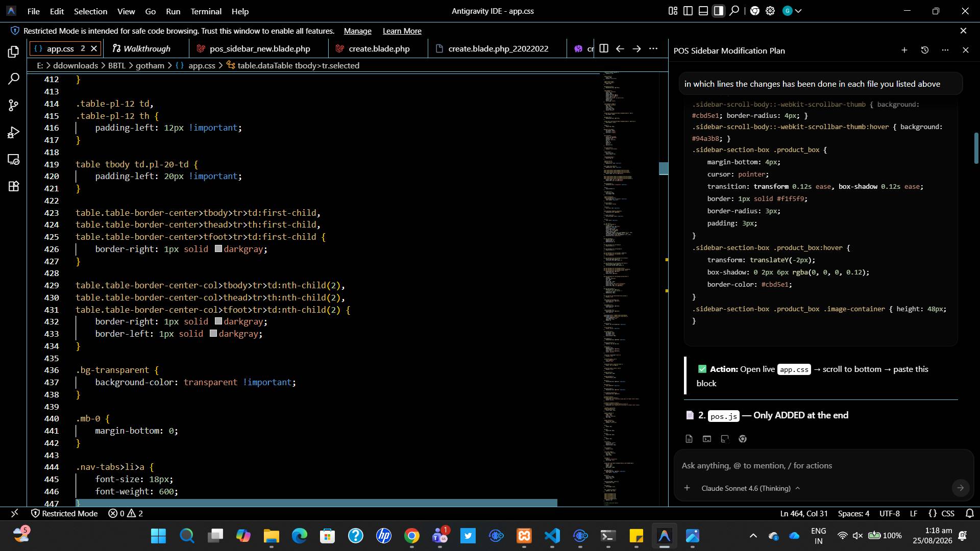The image size is (980, 551).
Task: Click the Learn More link
Action: pos(402,31)
